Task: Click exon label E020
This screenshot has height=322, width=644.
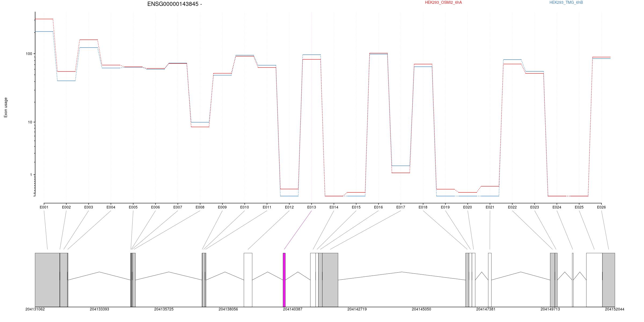Action: (x=467, y=207)
